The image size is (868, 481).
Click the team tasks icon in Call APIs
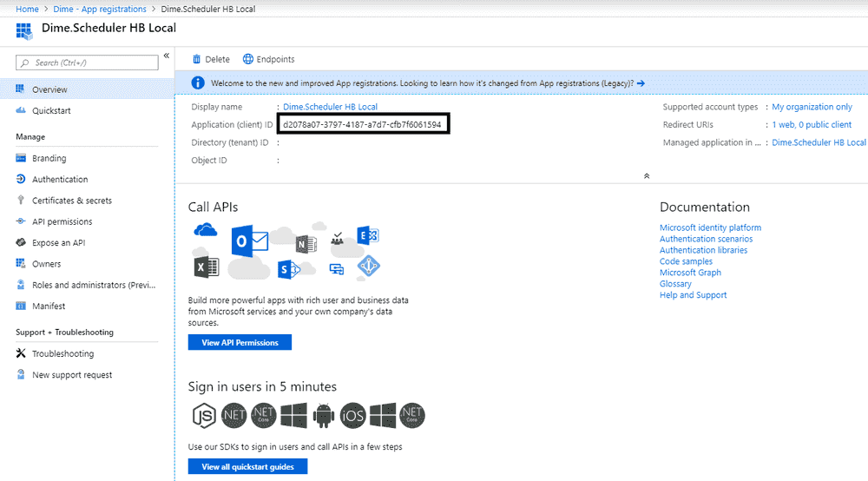tap(337, 239)
